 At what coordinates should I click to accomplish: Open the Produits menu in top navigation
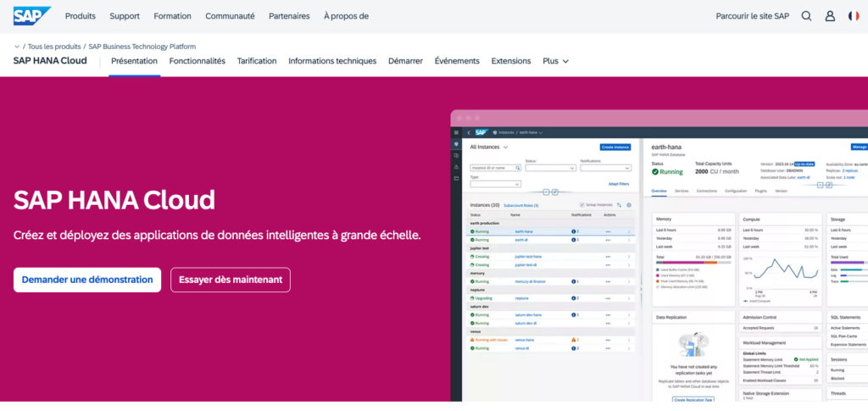pyautogui.click(x=81, y=16)
